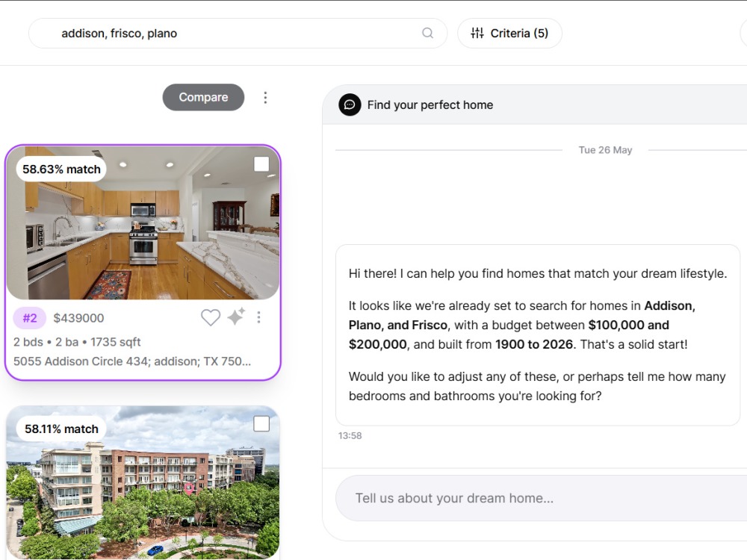Click the 13:58 message timestamp

click(x=350, y=436)
